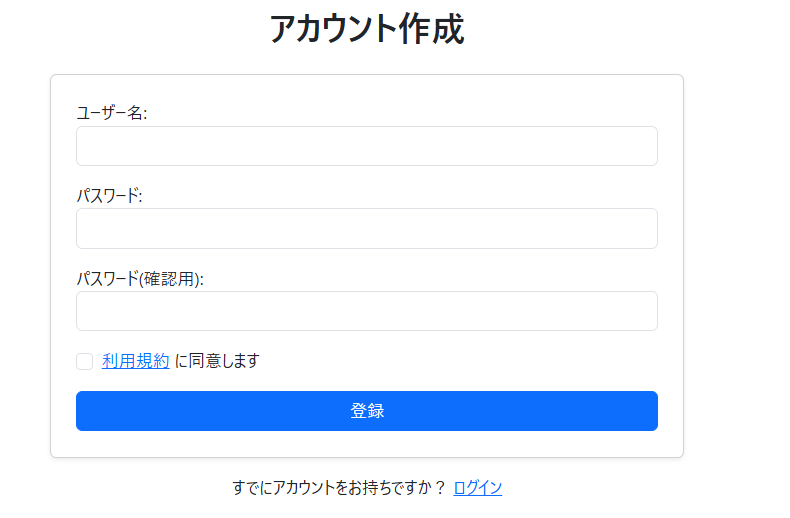Screen dimensions: 790x518
Task: Click the に同意します text
Action: click(x=217, y=361)
